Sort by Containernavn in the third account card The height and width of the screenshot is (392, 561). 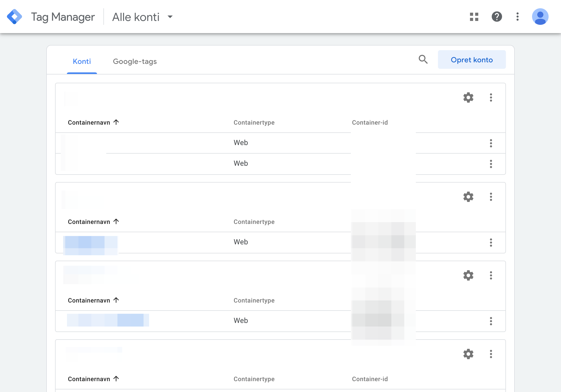pos(93,300)
